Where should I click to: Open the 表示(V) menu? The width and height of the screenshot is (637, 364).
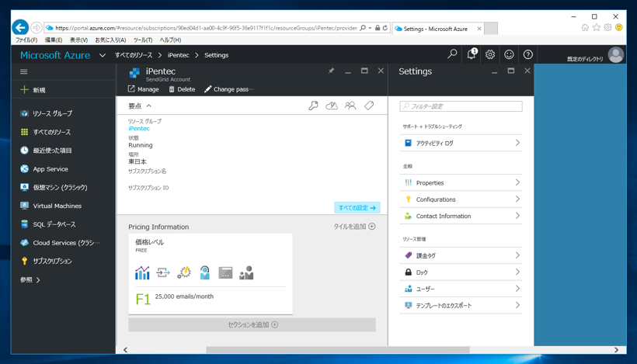pos(78,40)
